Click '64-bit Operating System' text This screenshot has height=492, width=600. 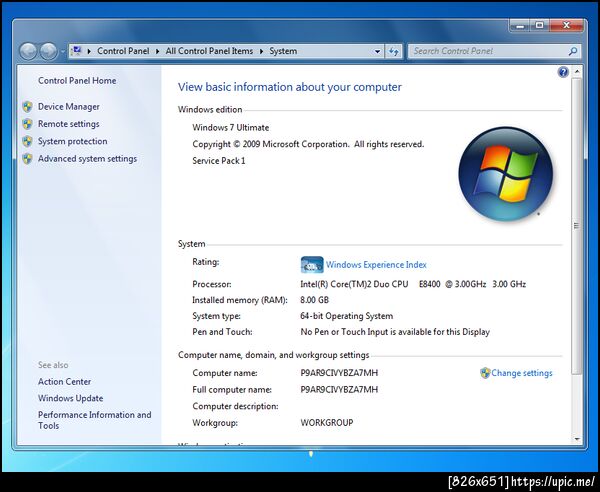(347, 316)
